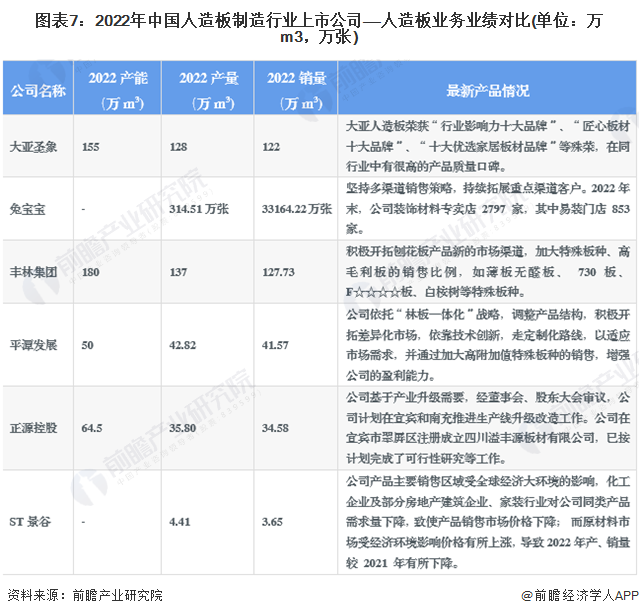Click the production value 42.82

click(x=183, y=345)
